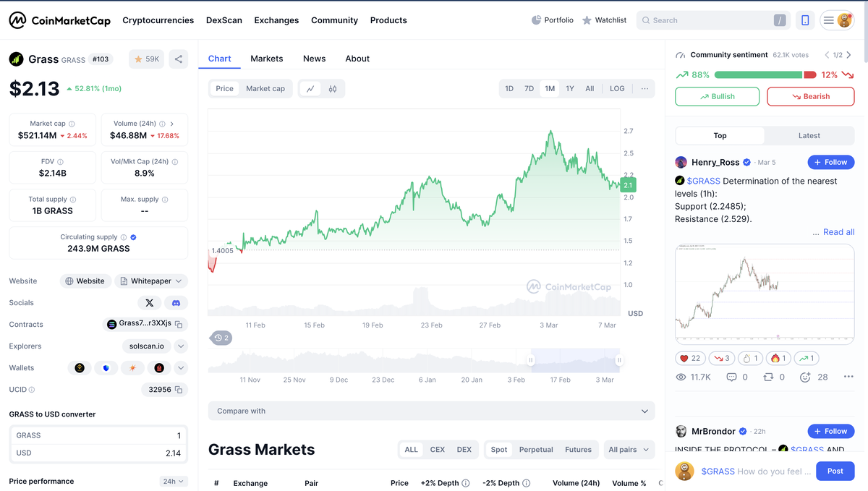Viewport: 868px width, 491px height.
Task: Switch to the Markets tab
Action: click(266, 59)
